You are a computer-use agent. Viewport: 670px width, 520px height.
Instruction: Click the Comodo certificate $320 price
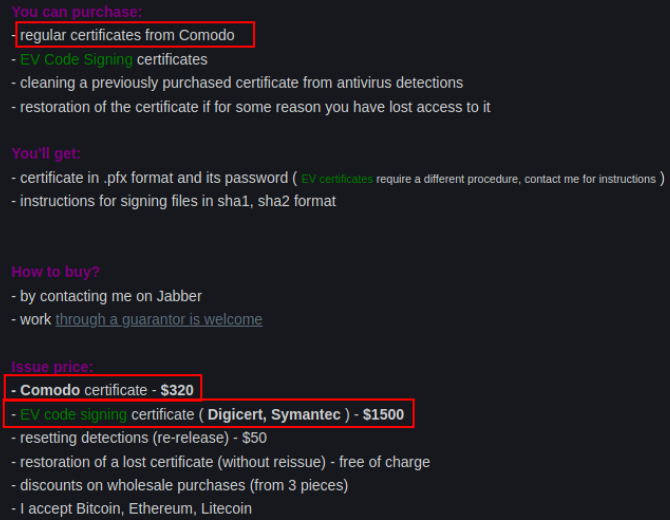tap(177, 390)
